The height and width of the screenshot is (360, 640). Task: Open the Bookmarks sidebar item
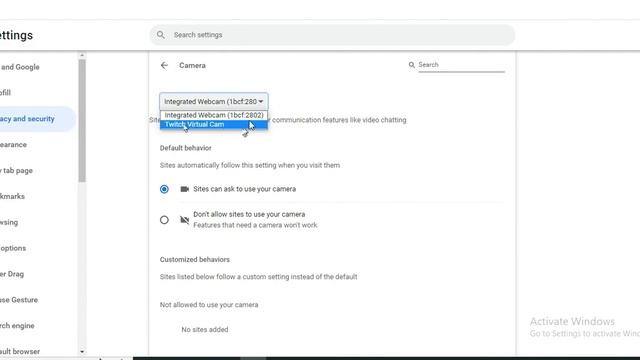point(13,196)
